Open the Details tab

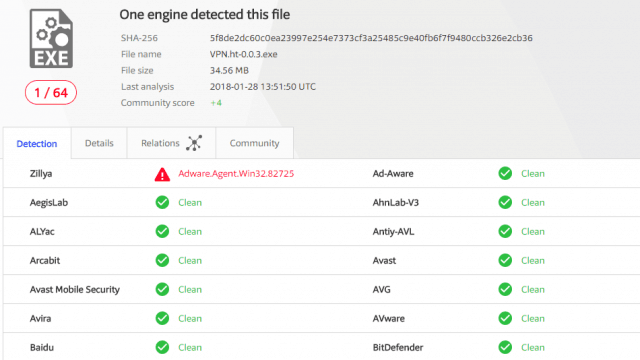point(99,143)
